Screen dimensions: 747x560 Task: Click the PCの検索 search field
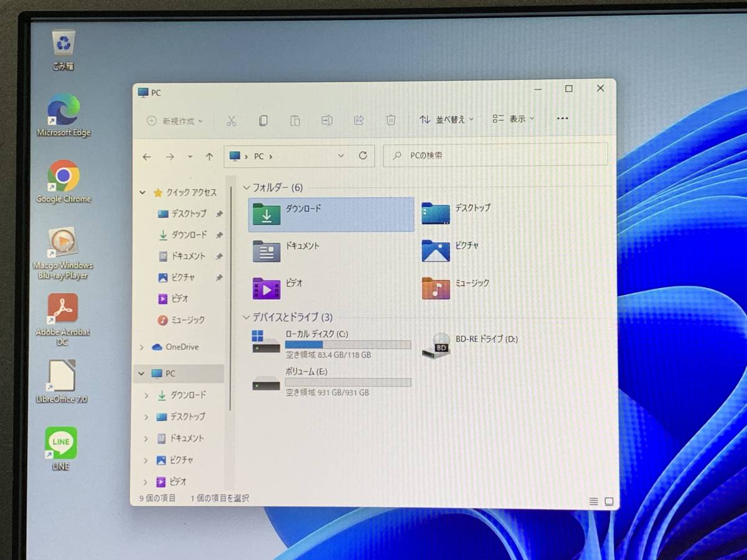click(x=496, y=155)
